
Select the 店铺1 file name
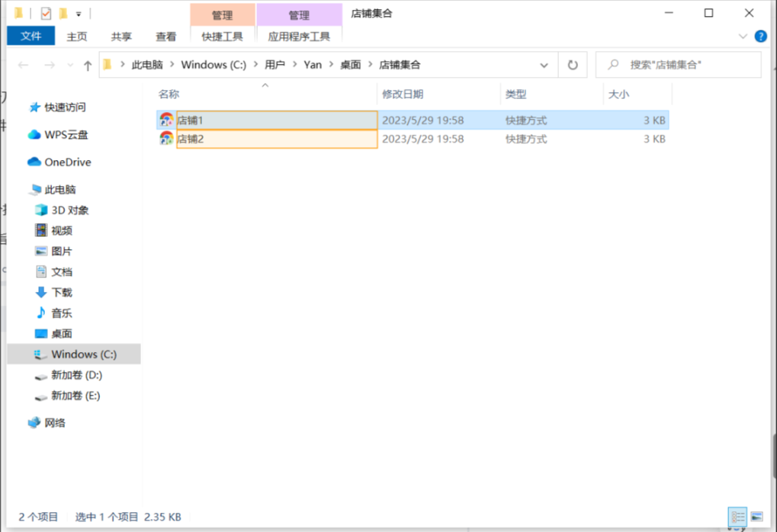[x=191, y=120]
